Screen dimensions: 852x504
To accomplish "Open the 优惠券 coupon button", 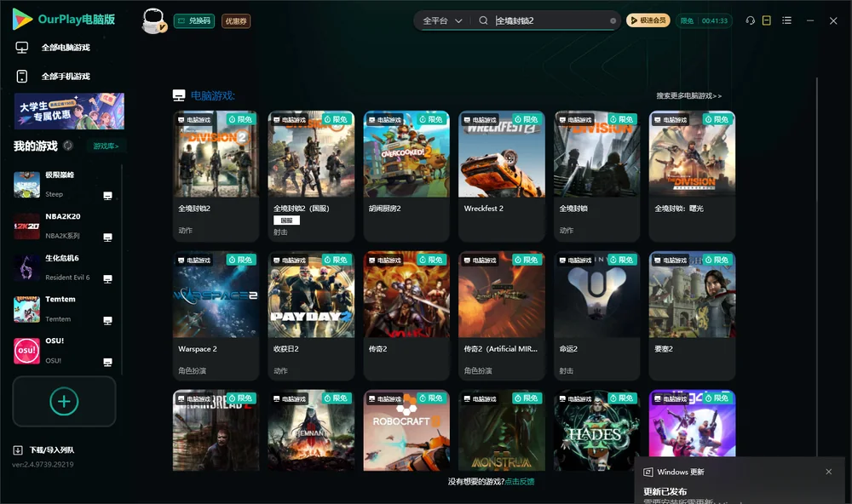I will coord(236,20).
